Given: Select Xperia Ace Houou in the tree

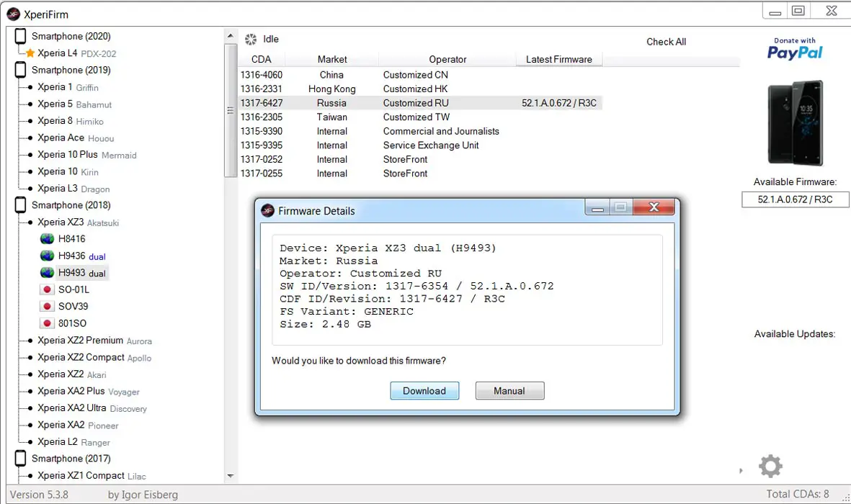Looking at the screenshot, I should click(76, 138).
